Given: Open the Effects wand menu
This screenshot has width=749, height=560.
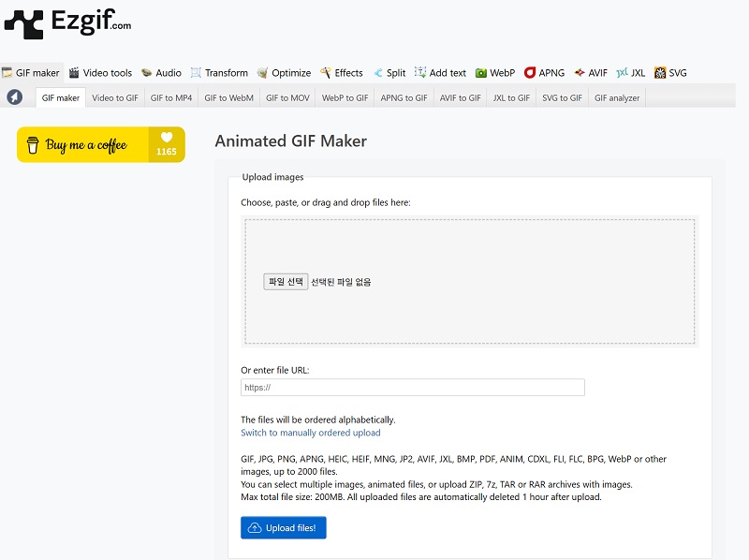Looking at the screenshot, I should pos(342,73).
